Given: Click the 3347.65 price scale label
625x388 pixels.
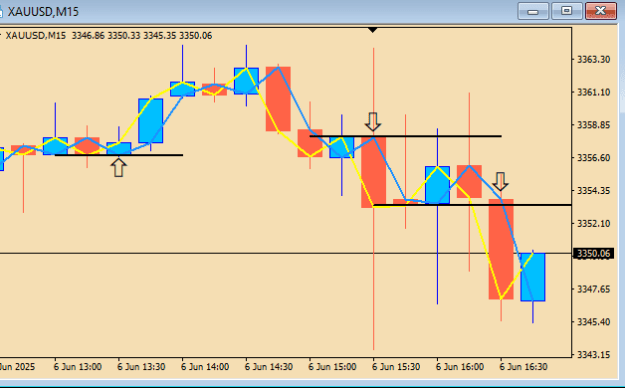Looking at the screenshot, I should click(594, 289).
